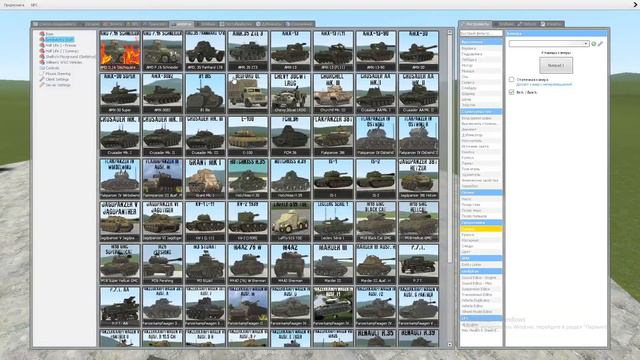This screenshot has width=640, height=360.
Task: Select the Веревка tool
Action: point(481,48)
